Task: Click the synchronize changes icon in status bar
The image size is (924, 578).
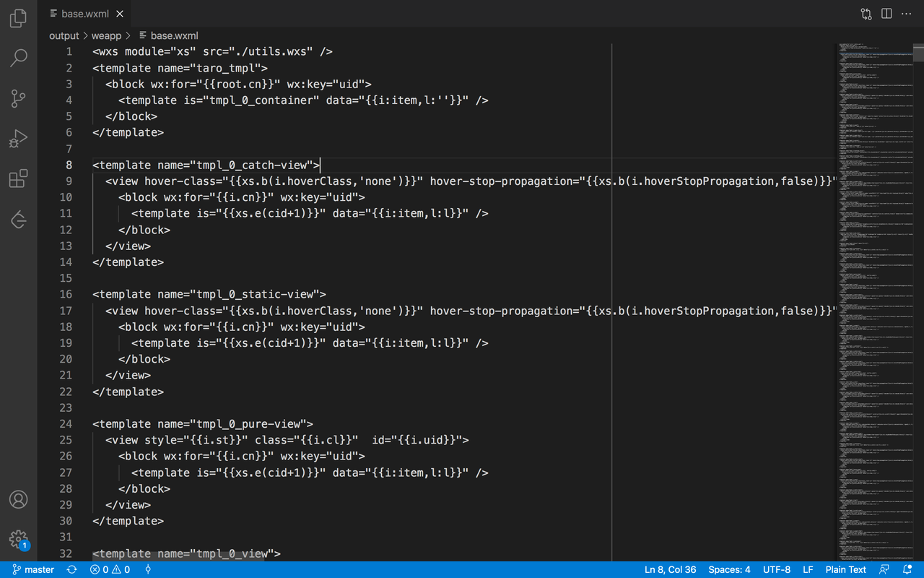Action: 71,569
